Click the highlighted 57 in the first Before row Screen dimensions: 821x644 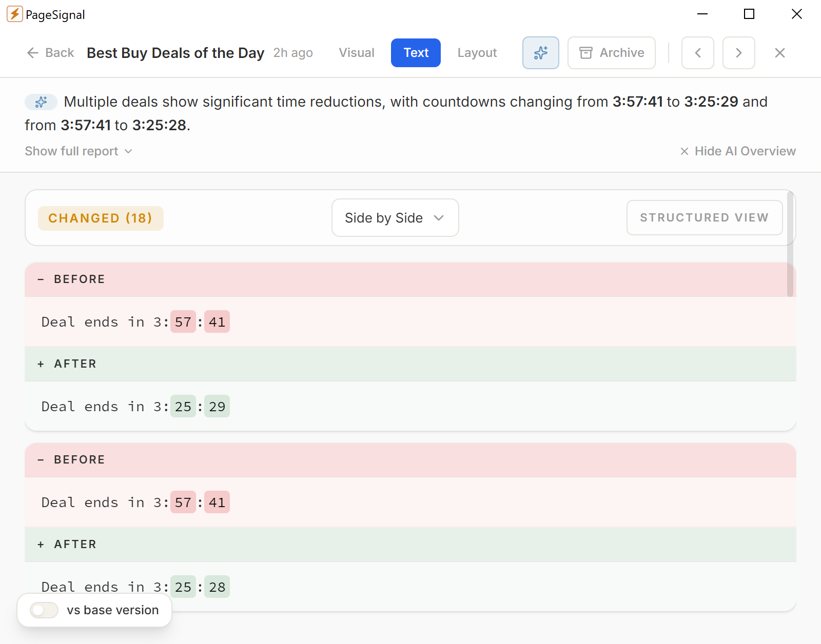[x=183, y=322]
